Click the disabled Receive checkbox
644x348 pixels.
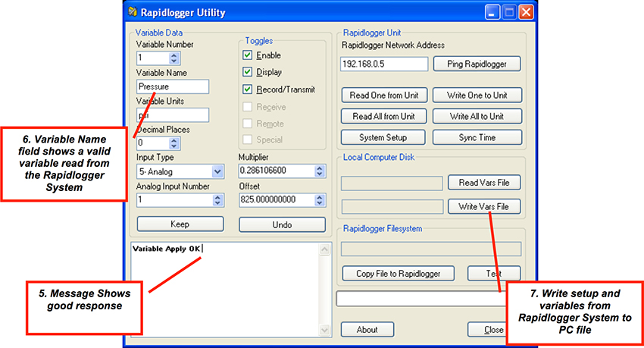[247, 107]
